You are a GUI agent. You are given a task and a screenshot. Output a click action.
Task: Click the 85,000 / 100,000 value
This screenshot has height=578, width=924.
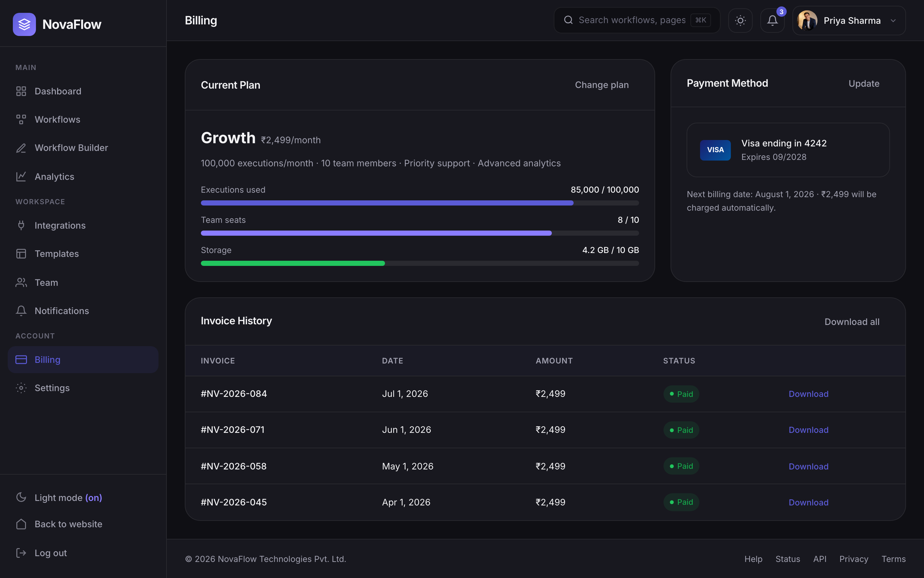coord(604,189)
